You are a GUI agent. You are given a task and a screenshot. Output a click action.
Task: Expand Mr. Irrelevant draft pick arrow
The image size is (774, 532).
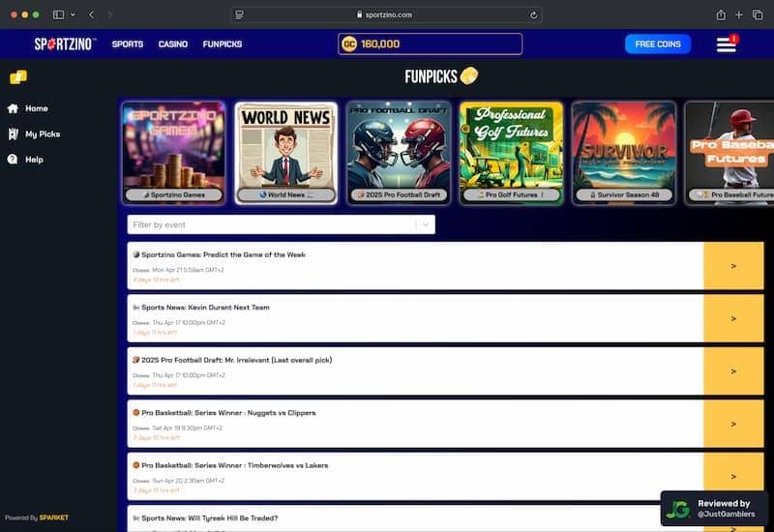coord(733,371)
